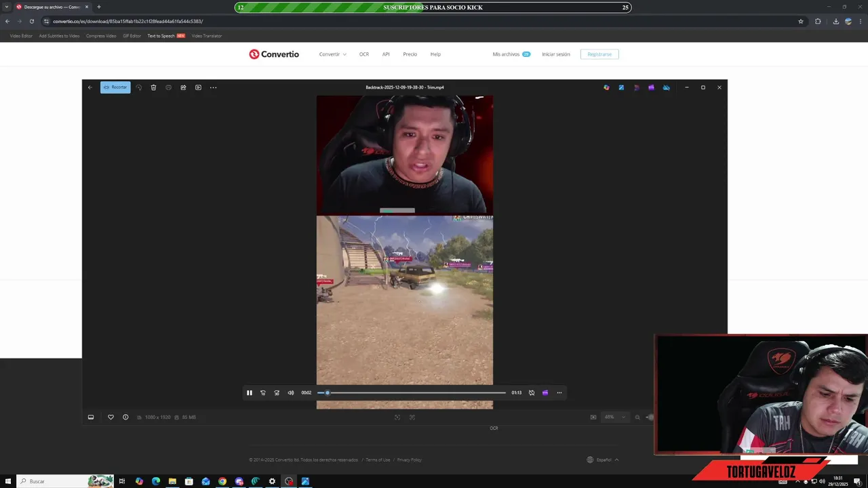This screenshot has width=868, height=488.
Task: Start slideshow icon in Photos toolbar
Action: 198,87
